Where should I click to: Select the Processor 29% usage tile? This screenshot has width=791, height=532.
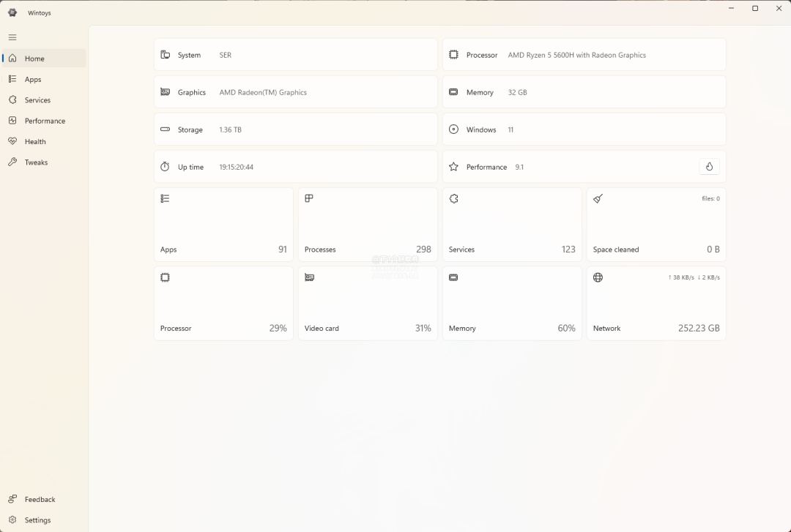[223, 303]
